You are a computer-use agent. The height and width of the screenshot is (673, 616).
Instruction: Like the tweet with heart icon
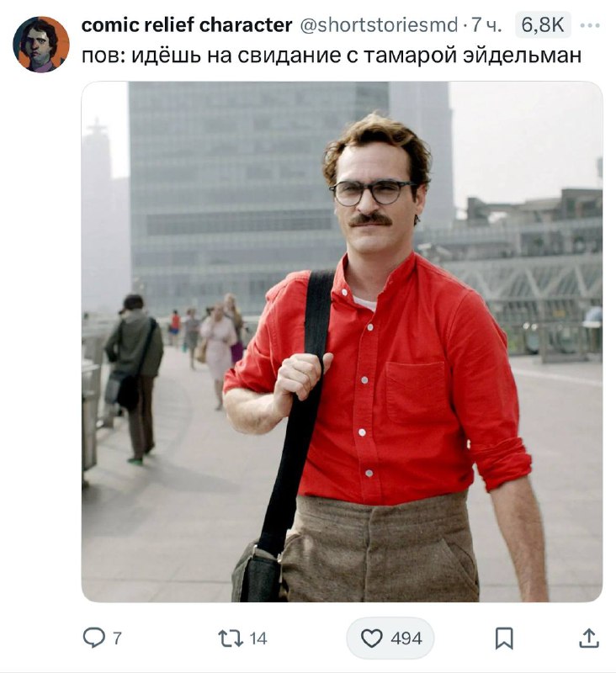pos(371,639)
